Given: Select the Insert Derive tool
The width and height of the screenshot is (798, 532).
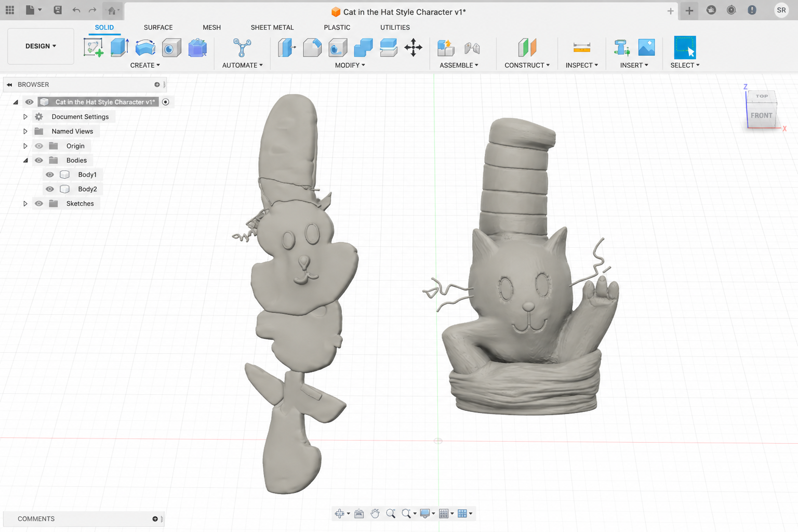Looking at the screenshot, I should 621,47.
